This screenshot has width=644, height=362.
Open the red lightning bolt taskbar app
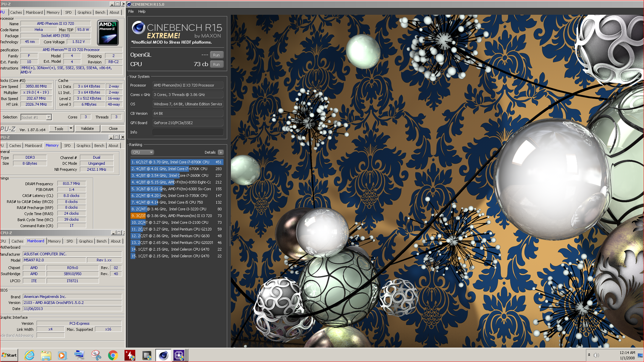point(130,355)
